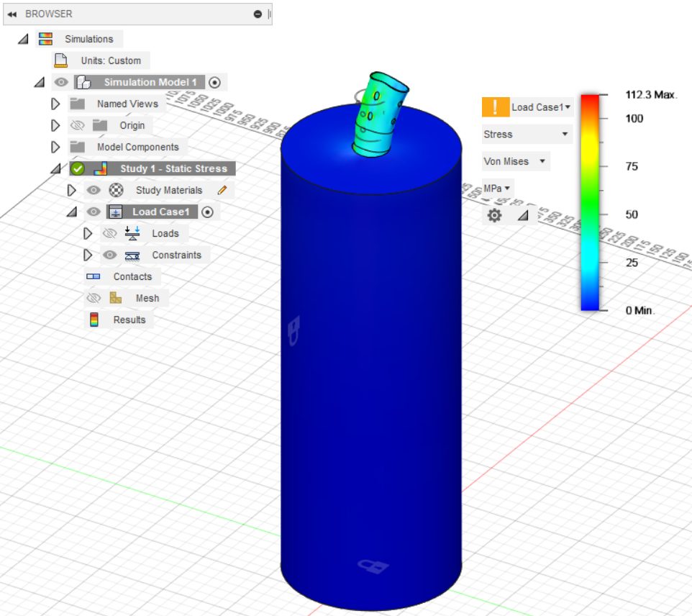Click the Contacts icon in browser tree
Screen dimensions: 692x616
click(93, 276)
